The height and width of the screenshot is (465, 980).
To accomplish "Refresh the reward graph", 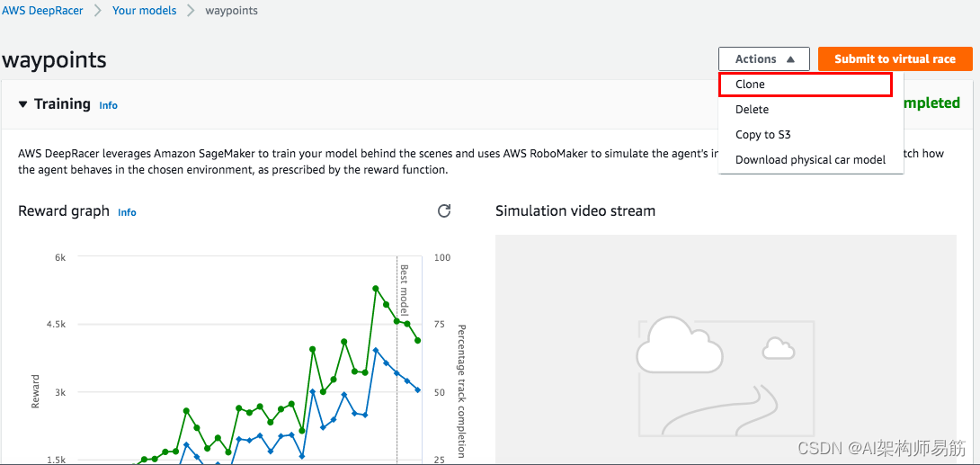I will tap(444, 210).
